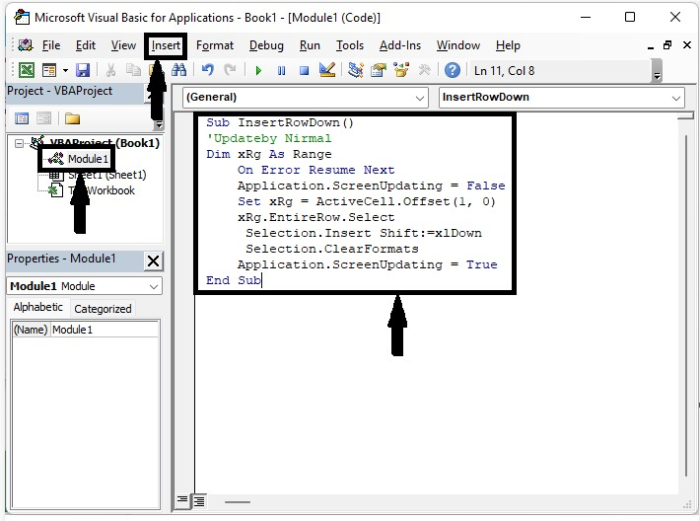Image resolution: width=700 pixels, height=521 pixels.
Task: Click the Redo toolbar icon
Action: (230, 70)
